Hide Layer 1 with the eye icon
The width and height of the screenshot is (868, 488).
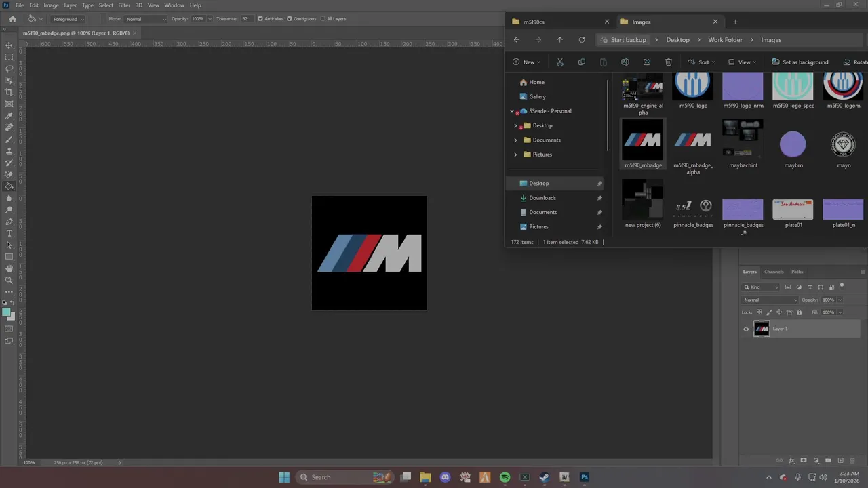point(746,329)
